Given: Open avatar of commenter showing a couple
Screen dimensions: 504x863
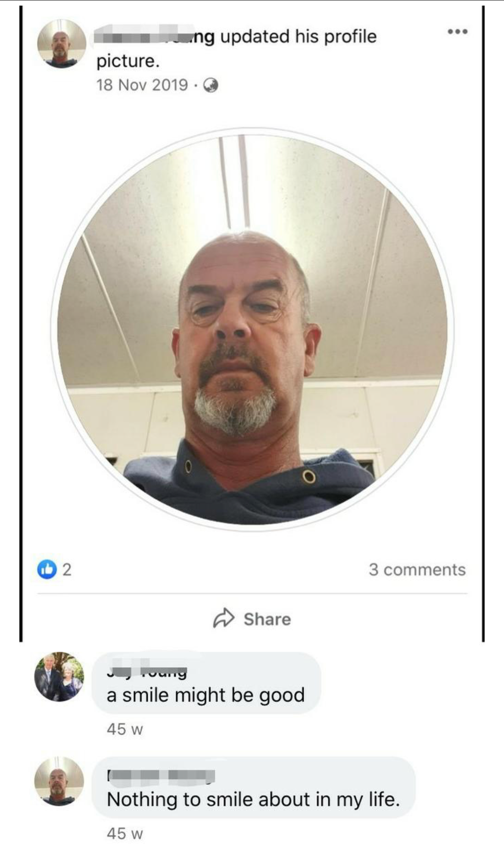Looking at the screenshot, I should [x=59, y=676].
